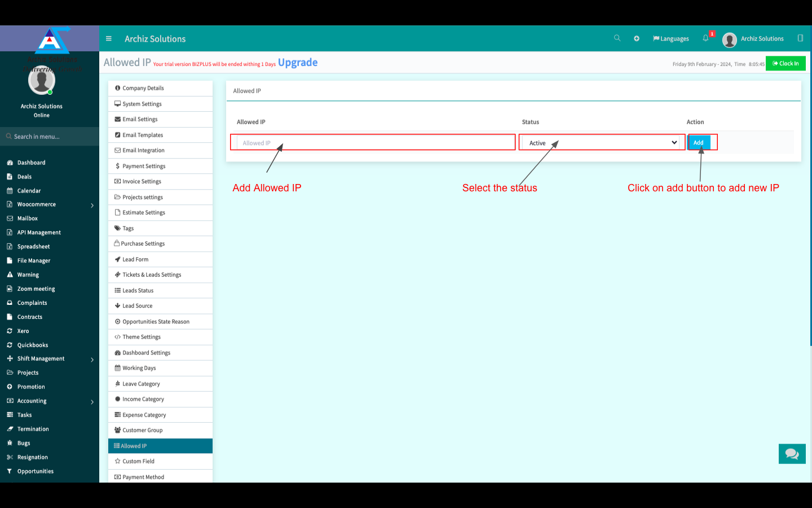The image size is (812, 508).
Task: Open the live chat bubble icon
Action: click(792, 454)
